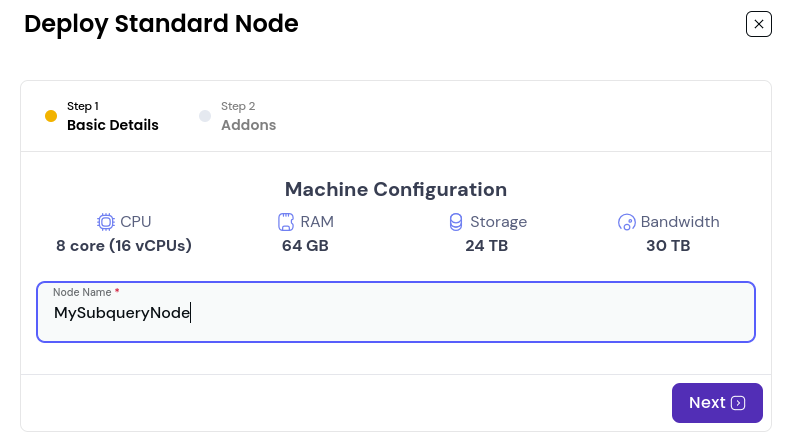Screen dimensions: 791x447
Task: Click the 30 TB bandwidth value
Action: pyautogui.click(x=668, y=246)
